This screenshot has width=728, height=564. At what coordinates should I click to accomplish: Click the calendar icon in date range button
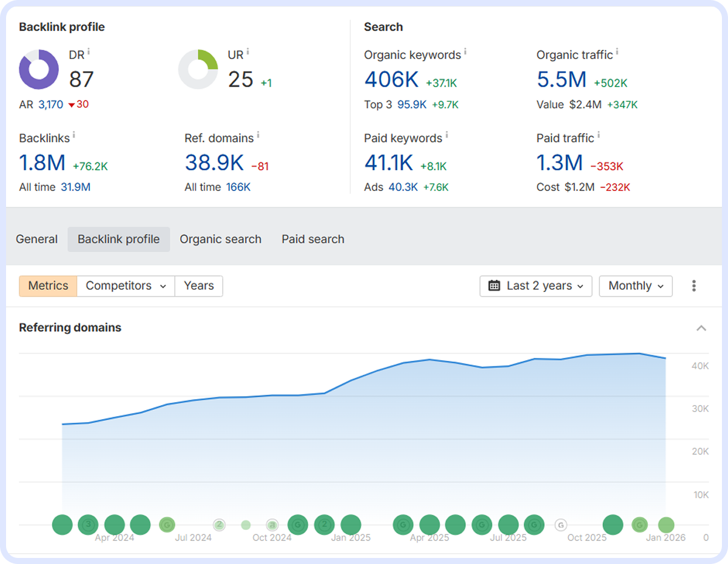(x=494, y=286)
